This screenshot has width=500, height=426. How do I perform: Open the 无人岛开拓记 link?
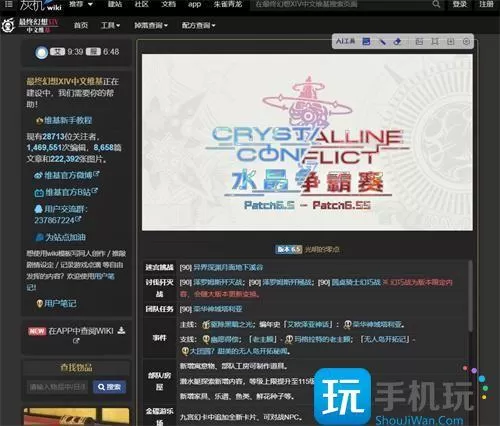pyautogui.click(x=386, y=340)
